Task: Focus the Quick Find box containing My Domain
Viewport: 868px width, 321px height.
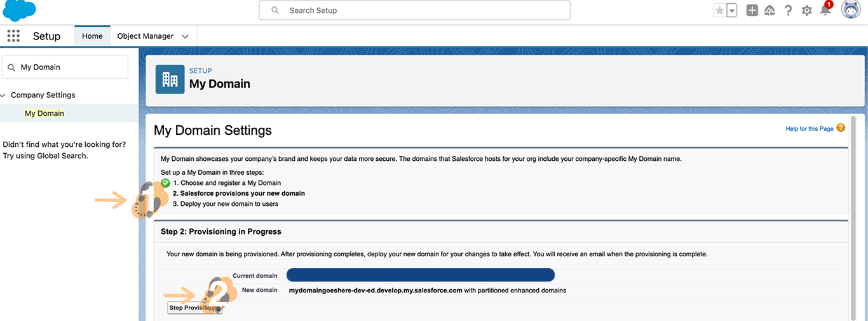Action: pyautogui.click(x=70, y=67)
